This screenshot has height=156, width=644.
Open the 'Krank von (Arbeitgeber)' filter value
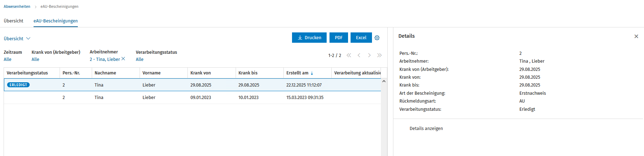pyautogui.click(x=35, y=59)
